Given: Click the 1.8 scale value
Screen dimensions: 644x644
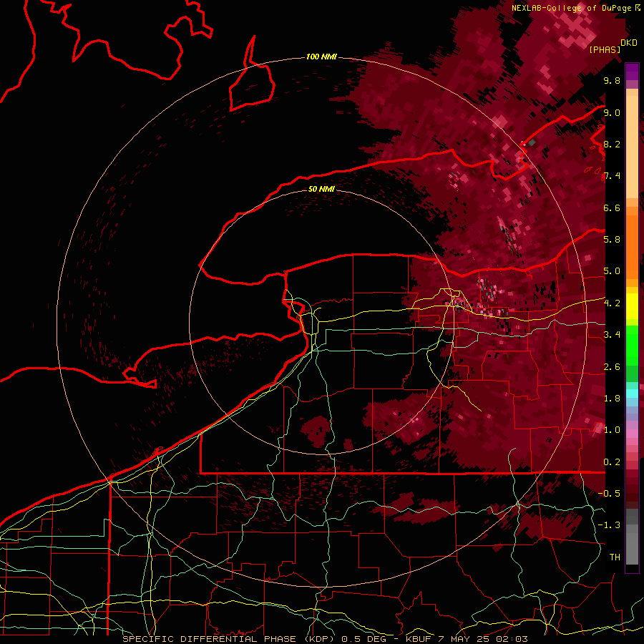Looking at the screenshot, I should [612, 399].
